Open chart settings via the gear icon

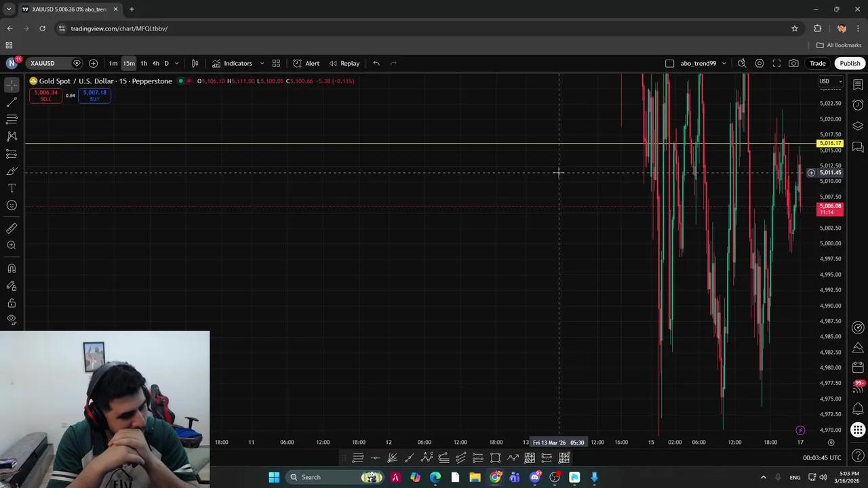coord(759,63)
